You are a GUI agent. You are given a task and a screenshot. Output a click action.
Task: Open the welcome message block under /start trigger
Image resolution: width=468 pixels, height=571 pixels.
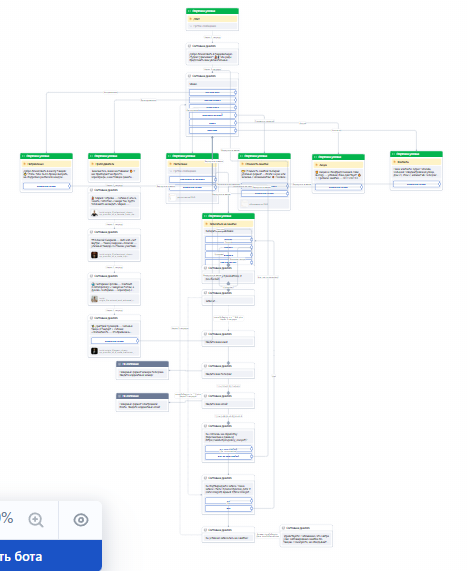coord(212,54)
